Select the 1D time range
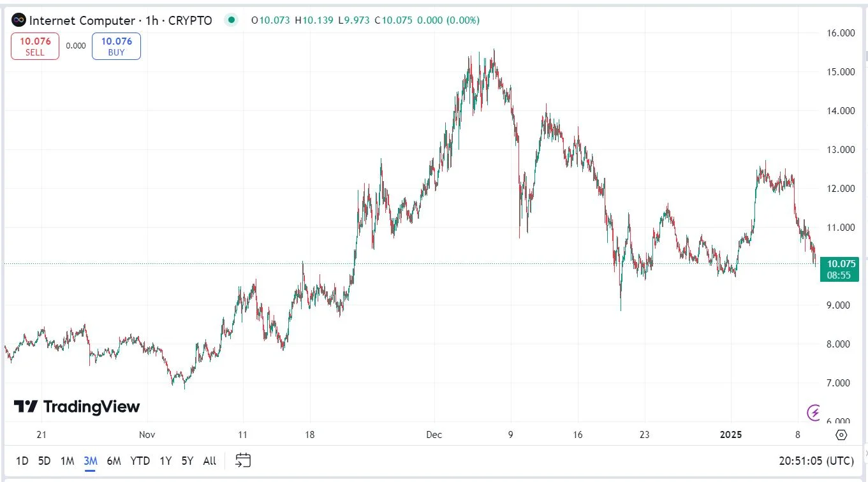Image resolution: width=868 pixels, height=482 pixels. pyautogui.click(x=22, y=460)
